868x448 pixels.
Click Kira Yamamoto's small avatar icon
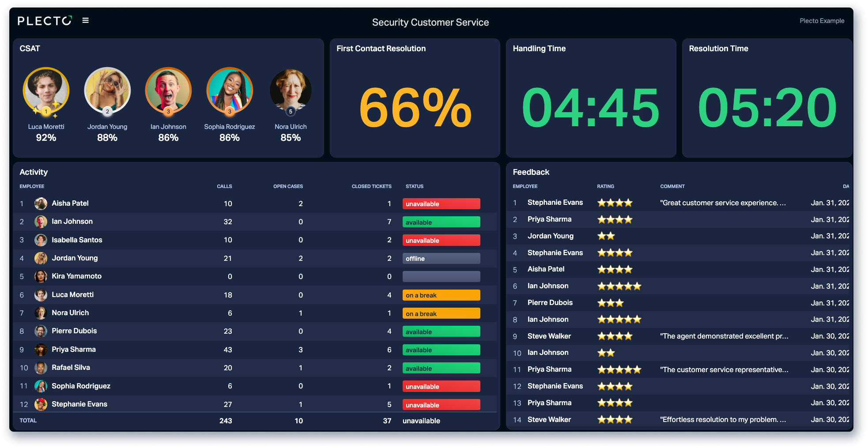click(x=41, y=276)
